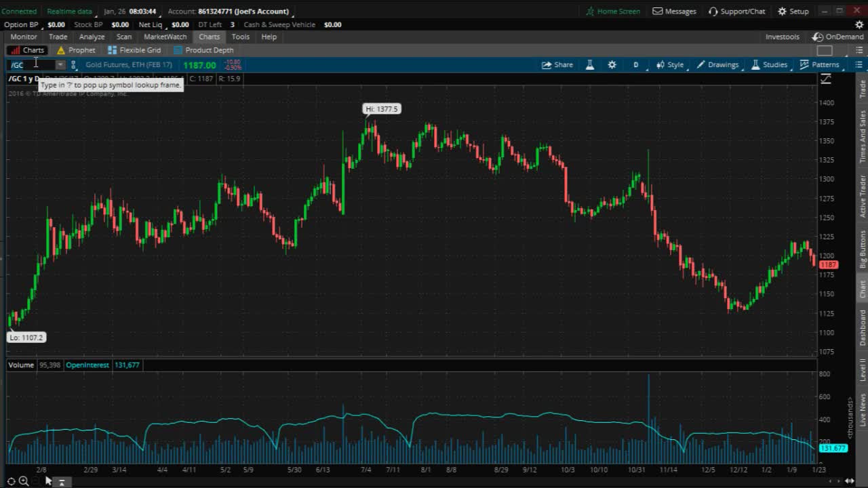Screen dimensions: 868x488
Task: Click list menu icon beside grid selector
Action: tap(859, 50)
